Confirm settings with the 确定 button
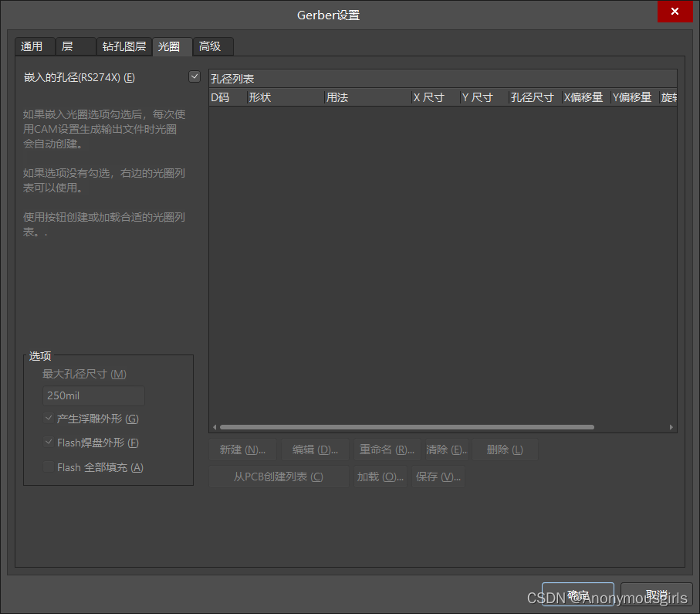This screenshot has height=614, width=700. [x=577, y=594]
